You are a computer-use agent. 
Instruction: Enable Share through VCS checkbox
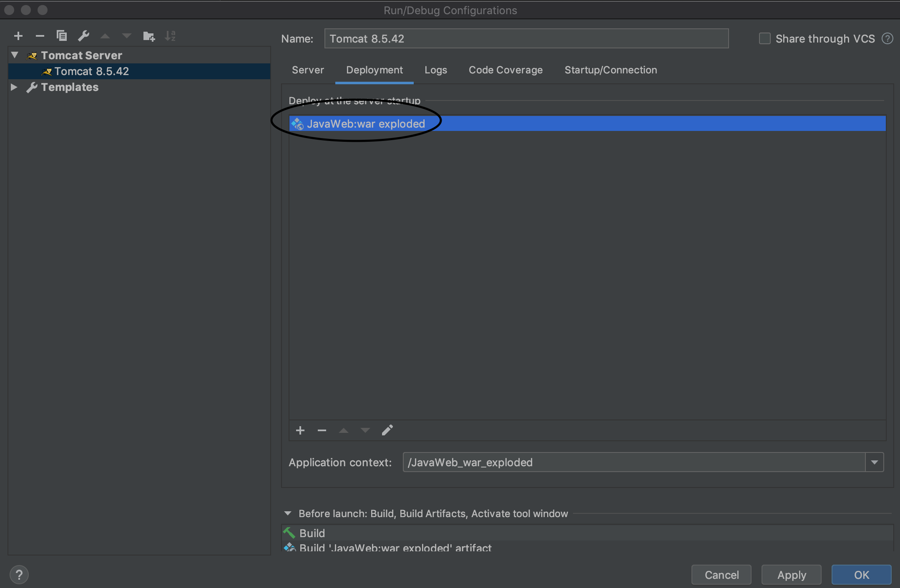tap(764, 39)
